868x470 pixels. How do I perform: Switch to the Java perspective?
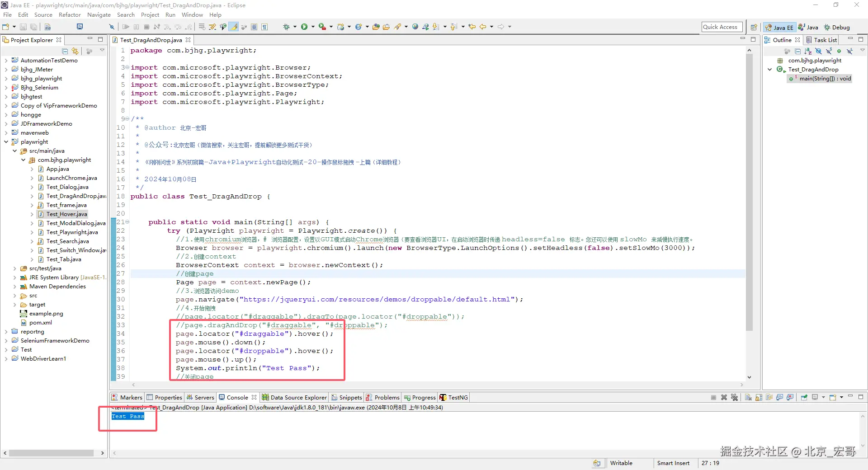(808, 27)
